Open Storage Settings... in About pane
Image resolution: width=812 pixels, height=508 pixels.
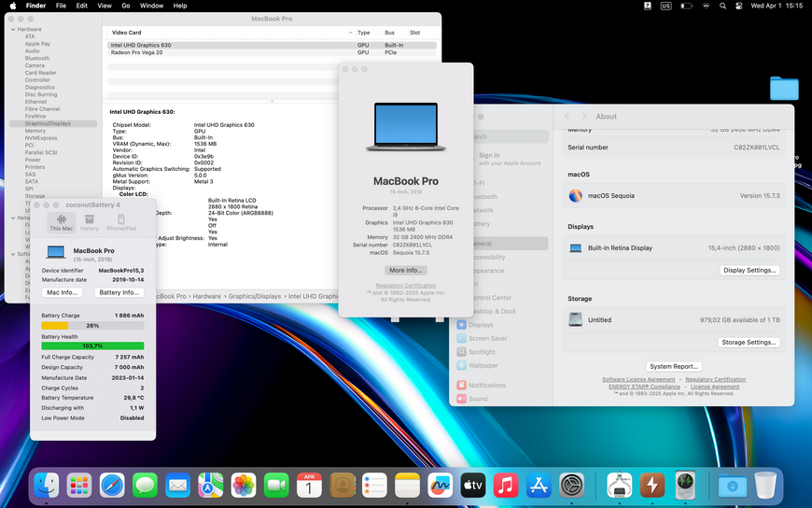[749, 342]
